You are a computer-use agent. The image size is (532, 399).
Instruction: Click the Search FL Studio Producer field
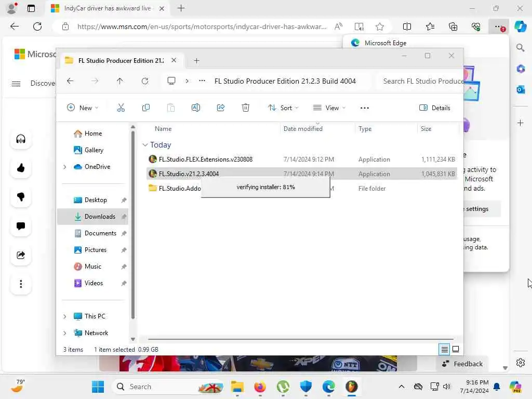pyautogui.click(x=420, y=81)
